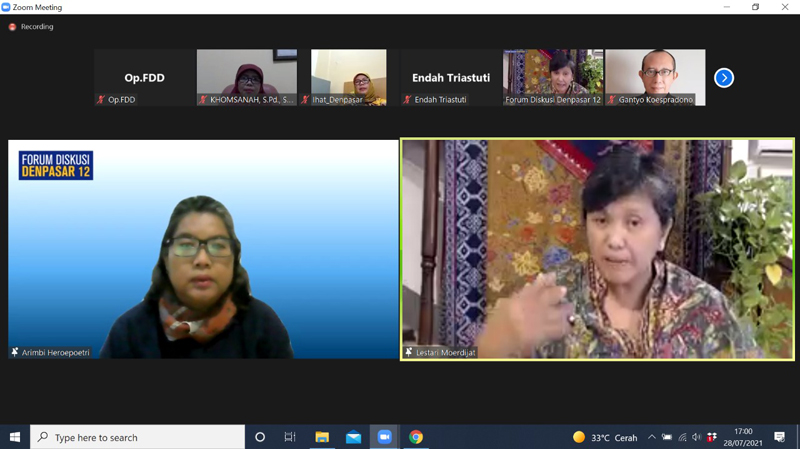Click the red Recording indicator icon
This screenshot has width=800, height=449.
12,27
